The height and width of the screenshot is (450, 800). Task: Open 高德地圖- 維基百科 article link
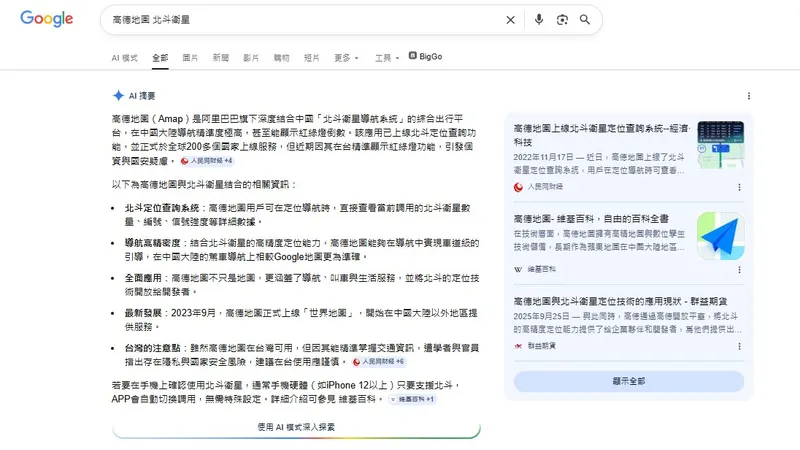(x=591, y=219)
